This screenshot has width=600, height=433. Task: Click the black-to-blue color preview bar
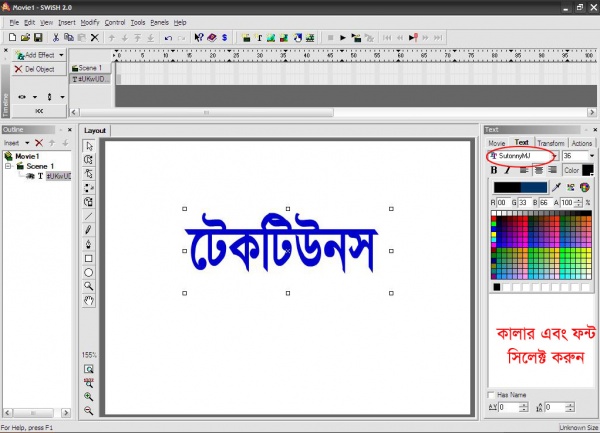520,187
